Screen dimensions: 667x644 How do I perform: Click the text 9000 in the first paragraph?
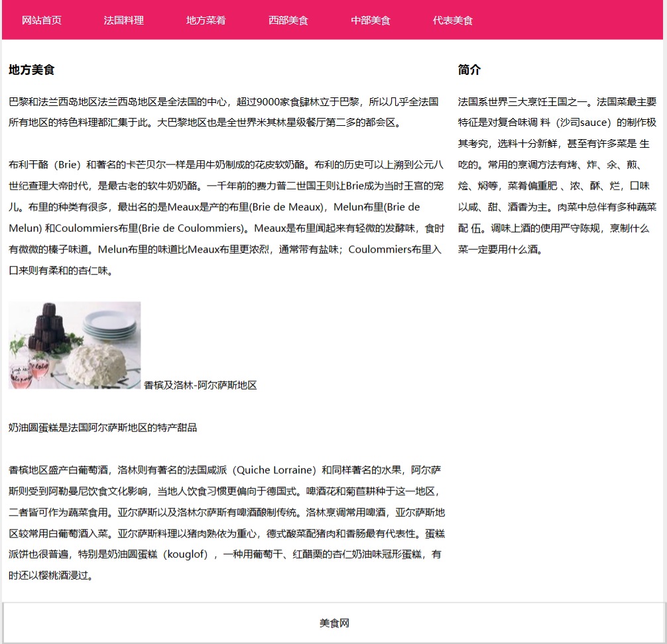(270, 102)
